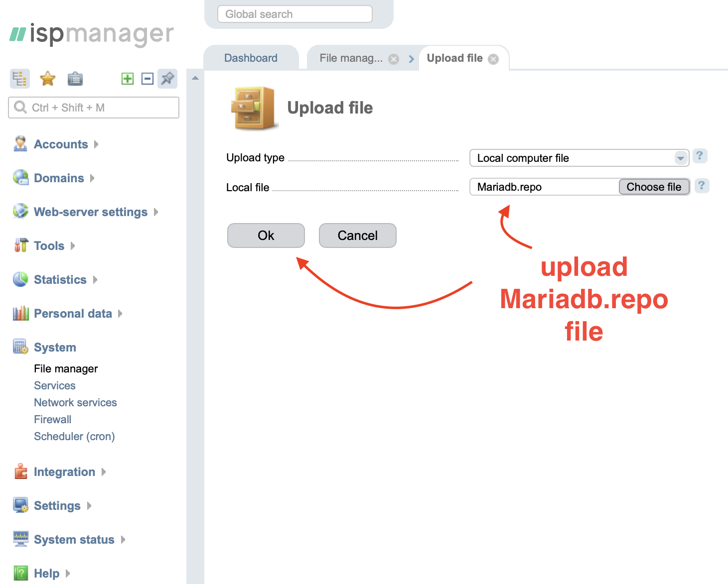
Task: Click the Help book icon
Action: [x=20, y=573]
